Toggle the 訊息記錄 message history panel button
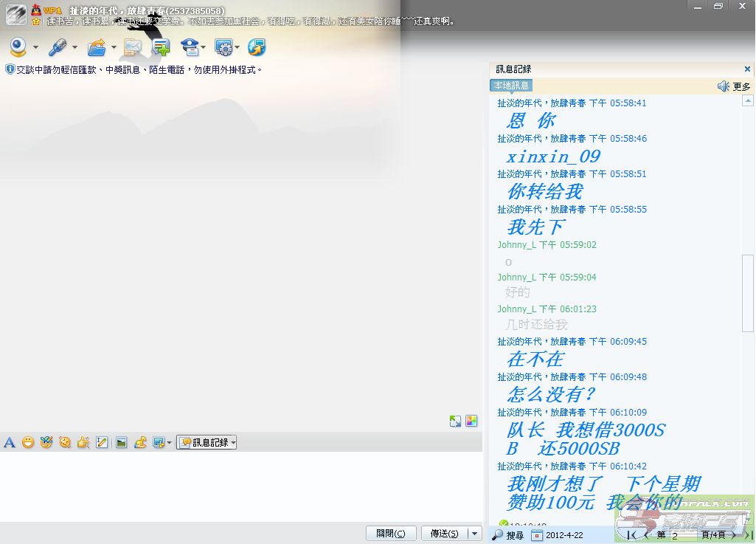 tap(207, 443)
